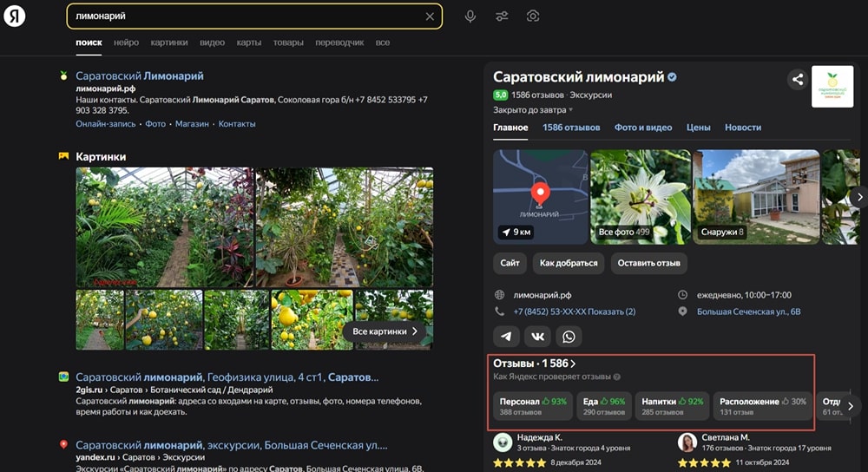Open the Магазин sitelink
This screenshot has width=868, height=472.
click(x=192, y=124)
